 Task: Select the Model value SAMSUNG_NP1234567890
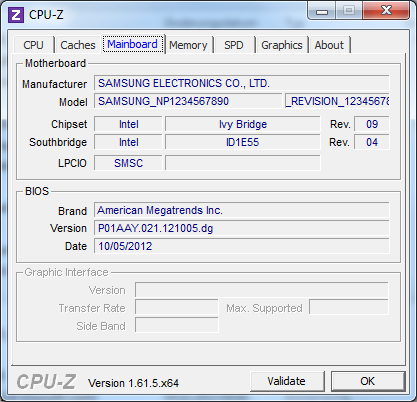click(x=188, y=101)
